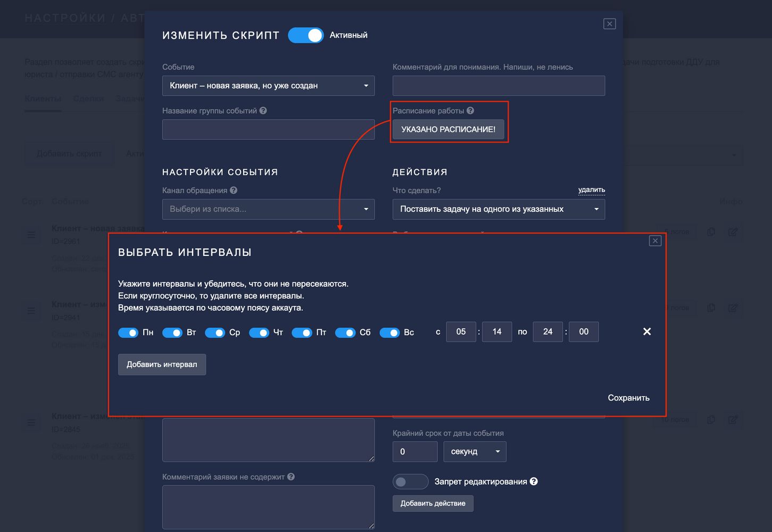
Task: Click the "УКАЗАНО РАСПИСАНИЕ!" button
Action: 448,129
